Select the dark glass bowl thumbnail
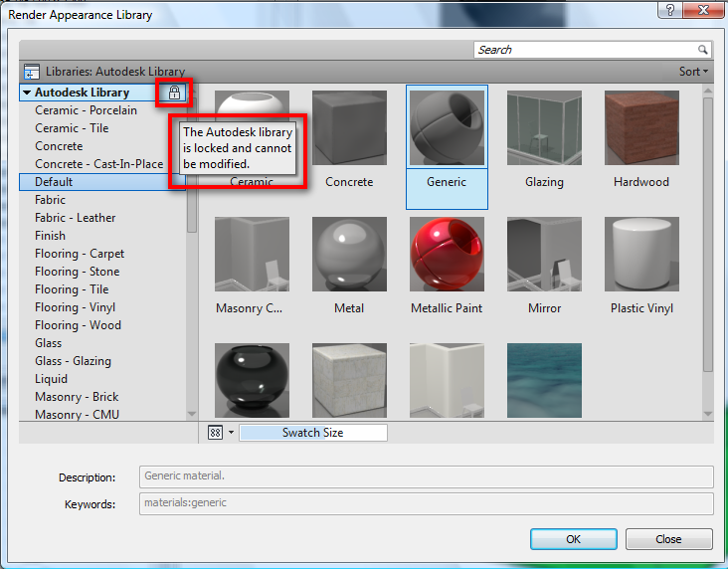 [x=252, y=380]
